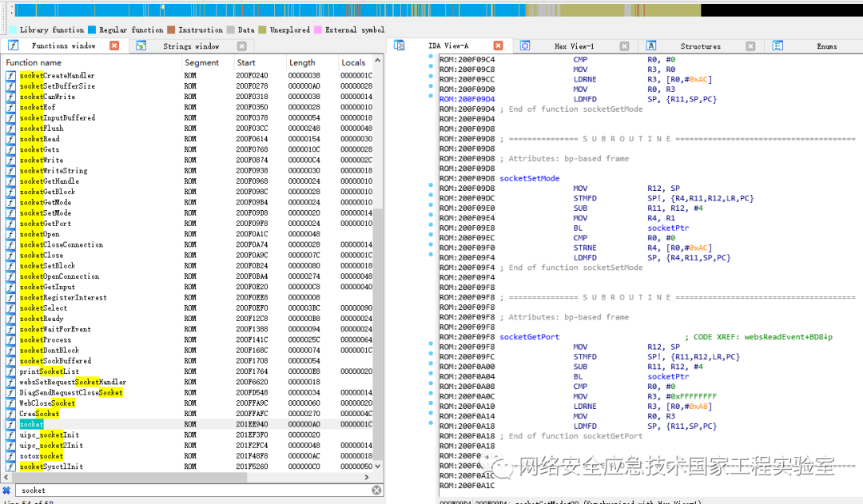Switch to the Strings window tab
Screen dimensions: 863x504
[x=191, y=46]
